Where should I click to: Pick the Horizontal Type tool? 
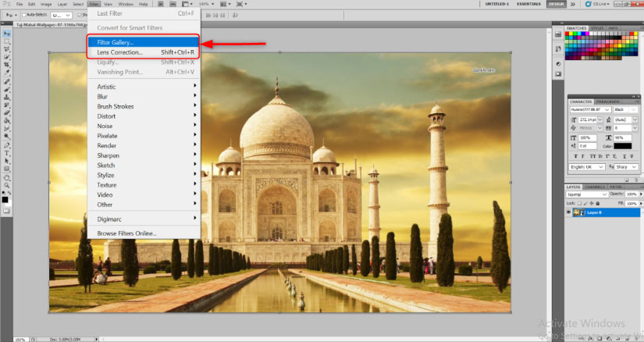click(7, 153)
